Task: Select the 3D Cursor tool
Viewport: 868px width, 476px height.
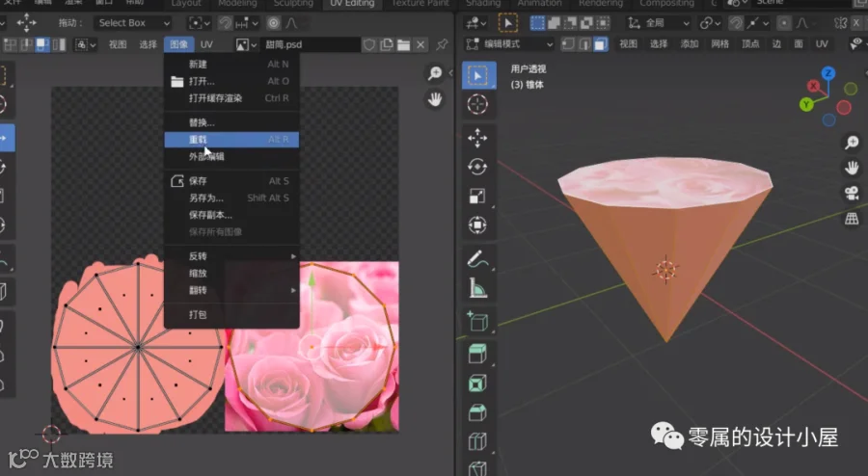Action: [x=477, y=104]
